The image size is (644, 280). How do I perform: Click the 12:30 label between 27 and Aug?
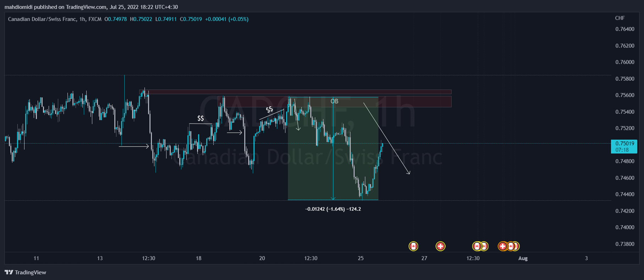point(473,258)
